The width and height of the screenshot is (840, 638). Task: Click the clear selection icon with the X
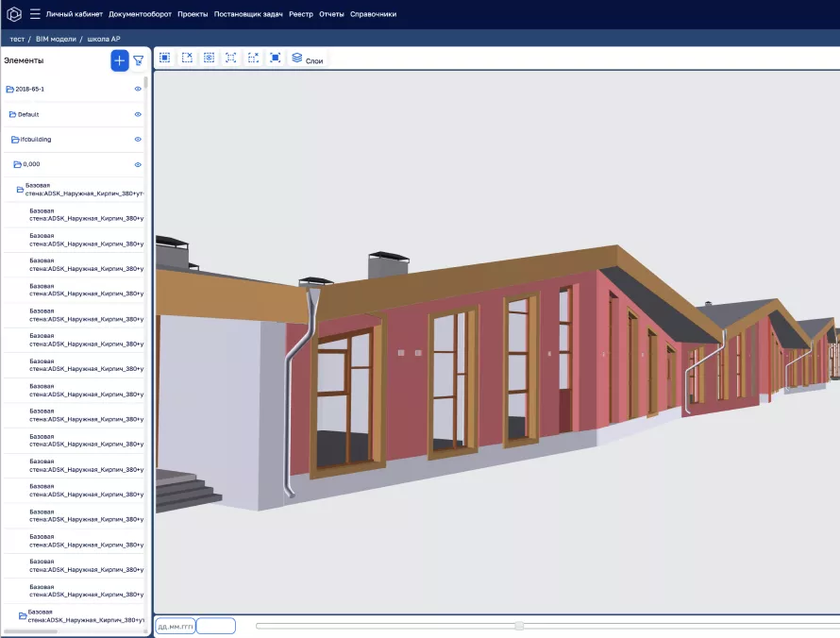pos(187,58)
